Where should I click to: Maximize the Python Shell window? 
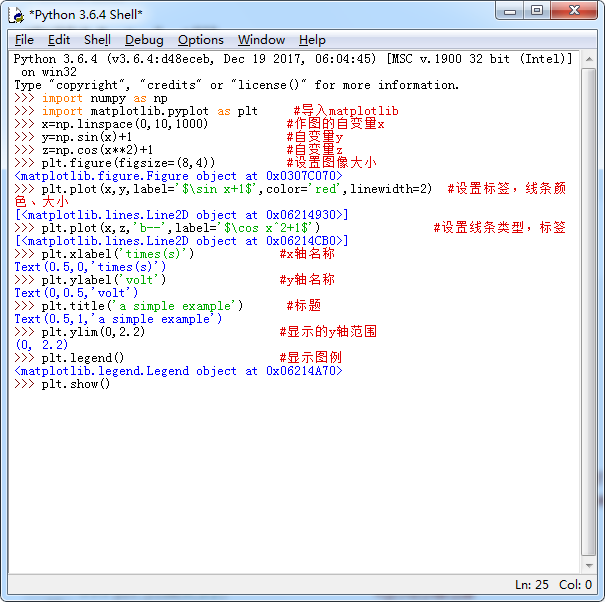click(x=537, y=11)
